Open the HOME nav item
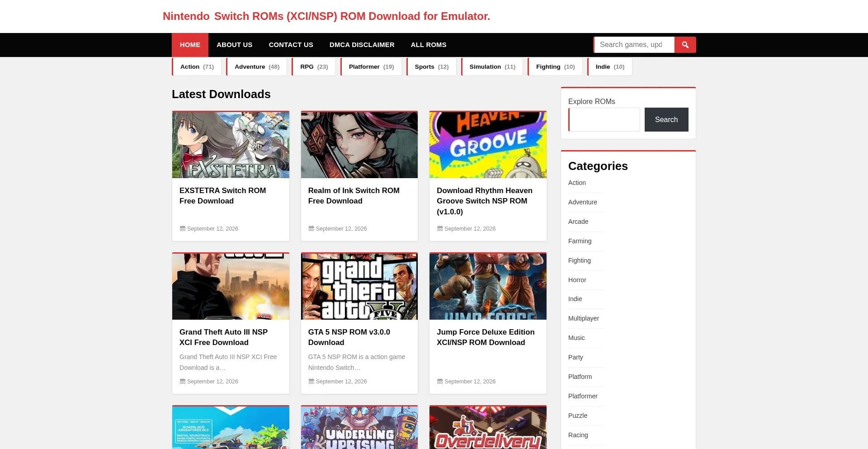868x449 pixels. click(190, 45)
